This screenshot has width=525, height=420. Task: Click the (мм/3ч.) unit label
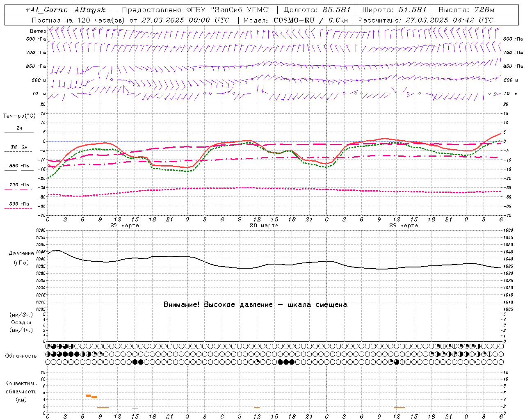tap(21, 315)
